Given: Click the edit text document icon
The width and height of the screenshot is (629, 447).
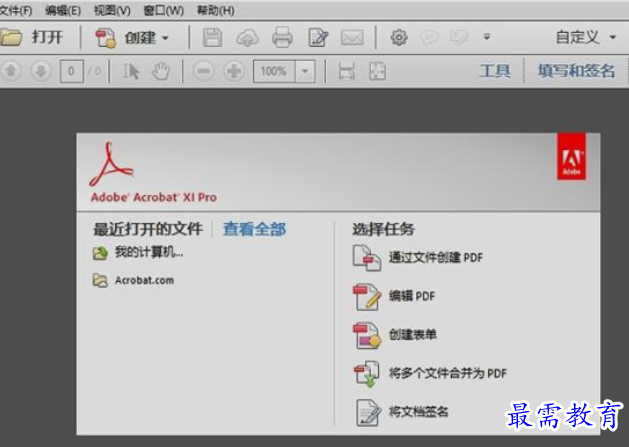Looking at the screenshot, I should (x=318, y=38).
